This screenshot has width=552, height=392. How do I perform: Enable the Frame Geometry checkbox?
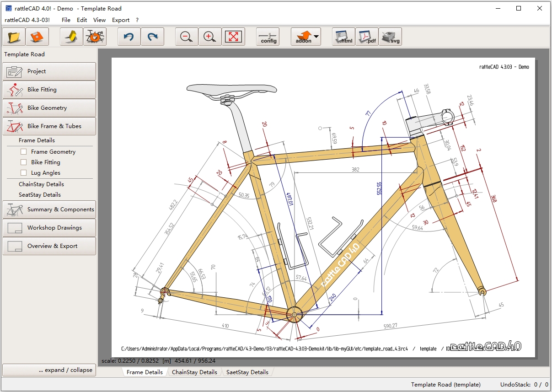[x=24, y=152]
